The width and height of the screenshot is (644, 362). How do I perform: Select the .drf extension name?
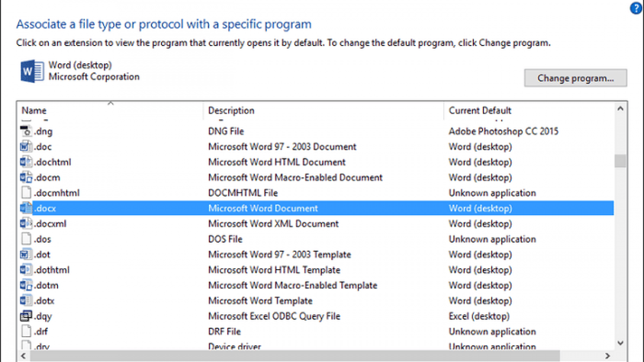pyautogui.click(x=41, y=331)
